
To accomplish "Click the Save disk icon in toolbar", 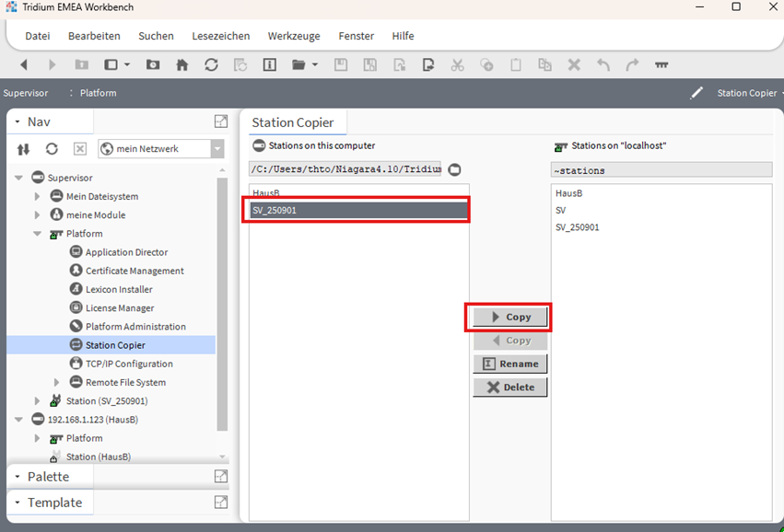I will click(341, 64).
